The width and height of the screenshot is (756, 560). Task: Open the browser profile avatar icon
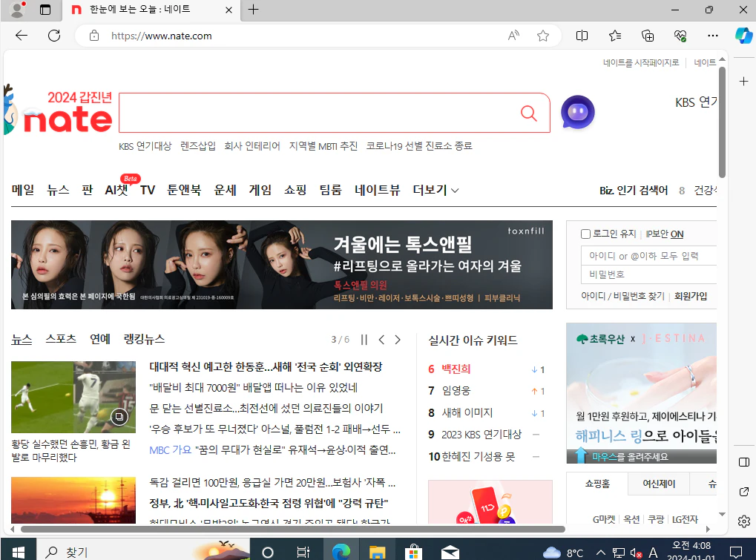coord(17,10)
